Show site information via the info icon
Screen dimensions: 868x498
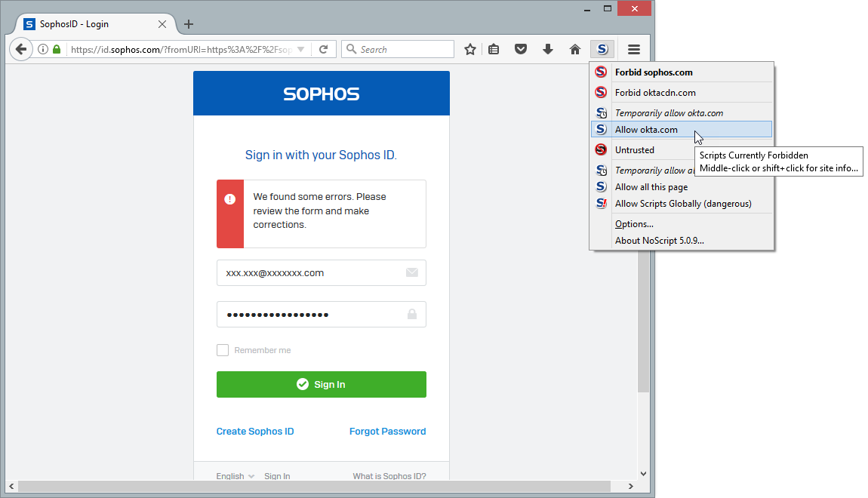pos(42,49)
